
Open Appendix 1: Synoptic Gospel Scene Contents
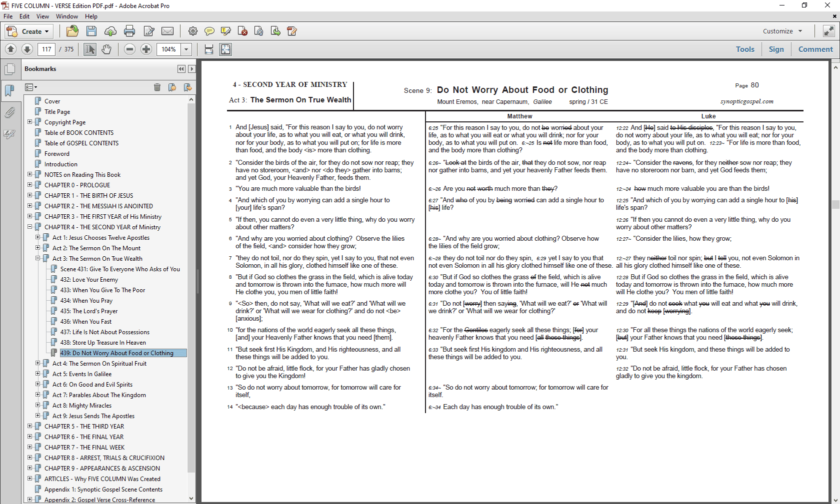pos(103,489)
